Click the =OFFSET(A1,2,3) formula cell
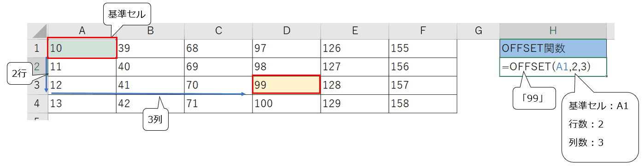This screenshot has width=644, height=168. click(553, 67)
